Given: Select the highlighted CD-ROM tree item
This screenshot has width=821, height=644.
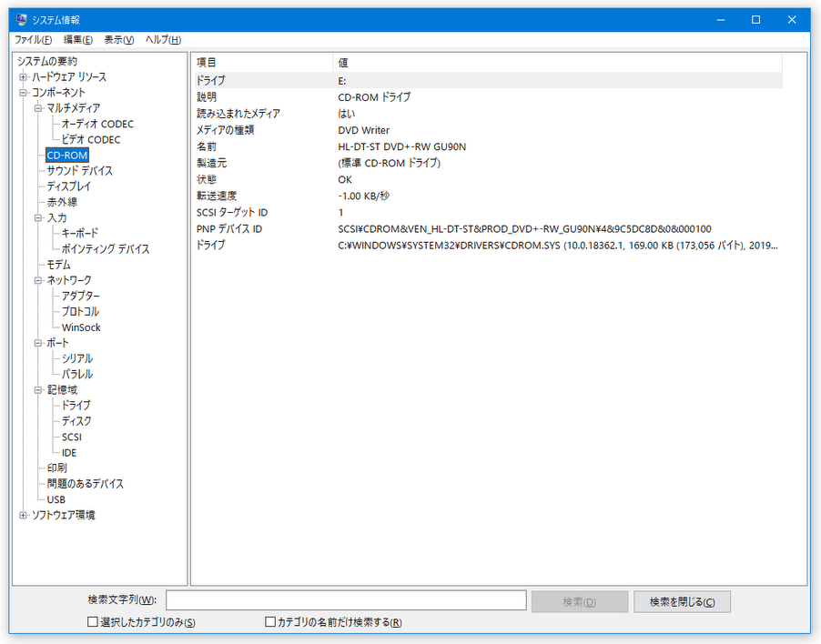Looking at the screenshot, I should pos(67,156).
